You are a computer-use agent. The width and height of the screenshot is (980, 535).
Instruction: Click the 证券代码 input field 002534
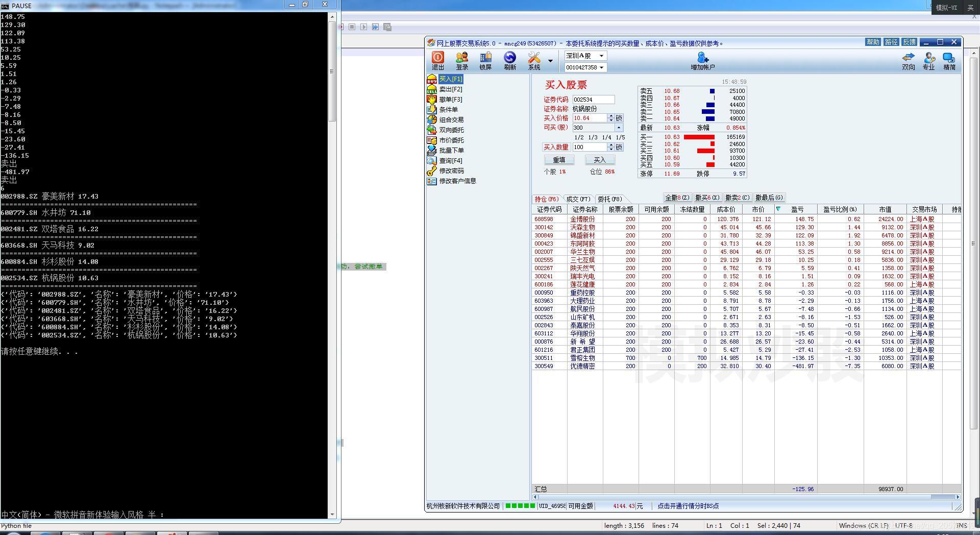(593, 100)
